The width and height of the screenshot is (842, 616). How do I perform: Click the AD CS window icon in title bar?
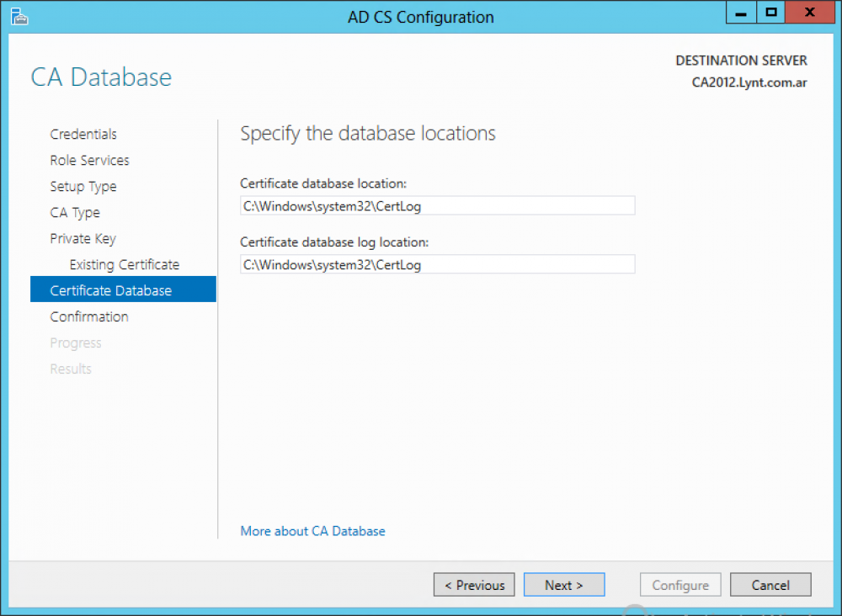coord(19,15)
